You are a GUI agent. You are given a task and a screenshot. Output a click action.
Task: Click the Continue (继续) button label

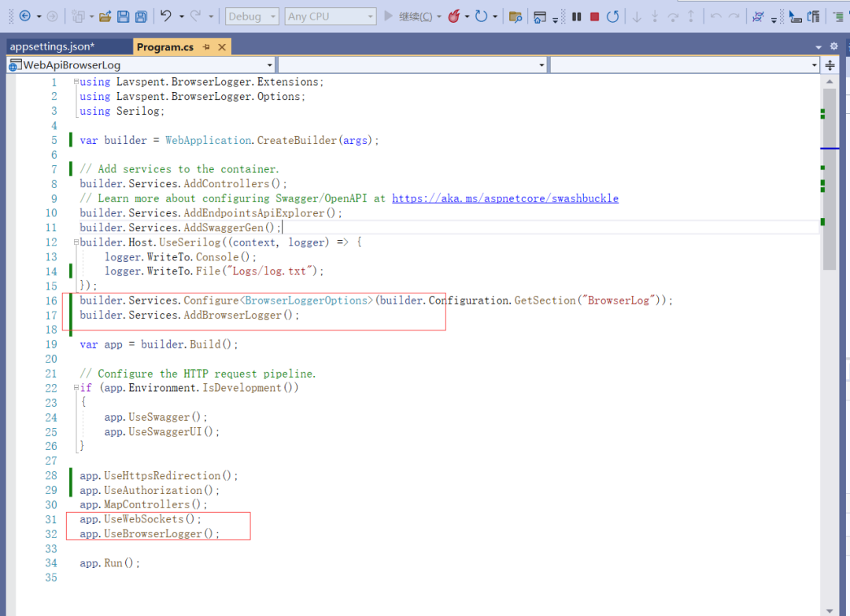[416, 17]
